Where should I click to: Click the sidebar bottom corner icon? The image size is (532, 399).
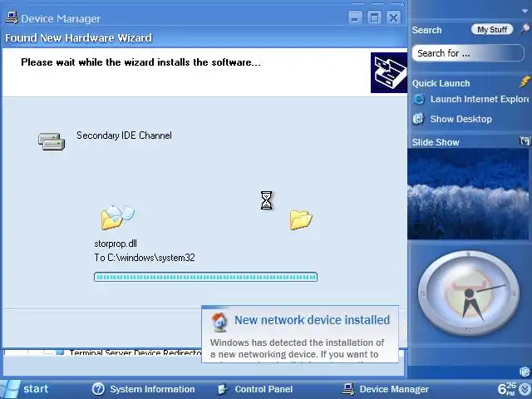(525, 372)
